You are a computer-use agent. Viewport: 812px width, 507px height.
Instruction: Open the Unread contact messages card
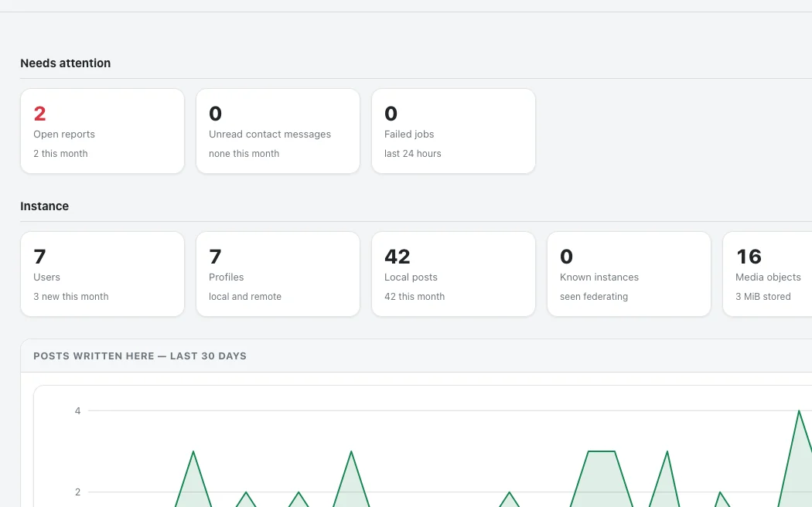pyautogui.click(x=278, y=131)
